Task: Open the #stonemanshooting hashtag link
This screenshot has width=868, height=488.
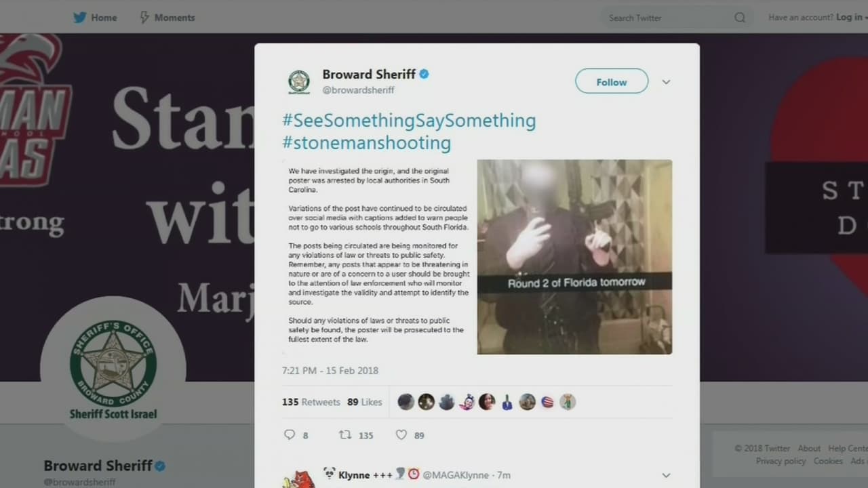Action: tap(366, 143)
